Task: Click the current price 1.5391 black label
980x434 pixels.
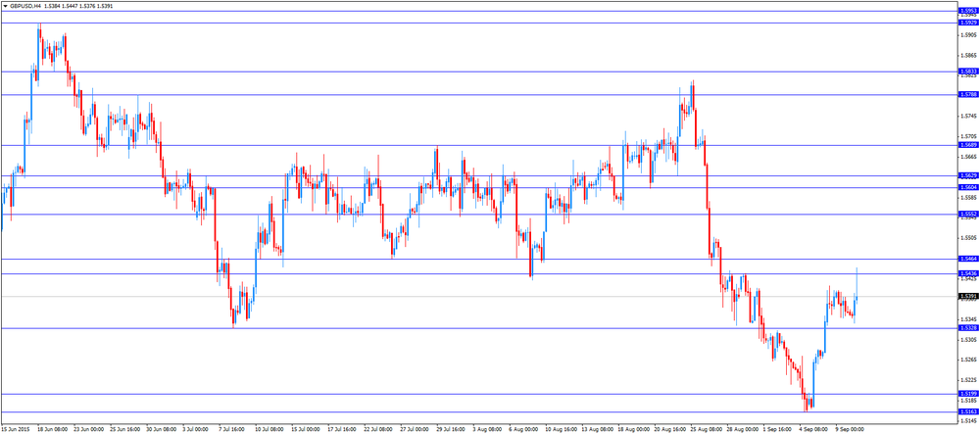Action: pyautogui.click(x=968, y=296)
